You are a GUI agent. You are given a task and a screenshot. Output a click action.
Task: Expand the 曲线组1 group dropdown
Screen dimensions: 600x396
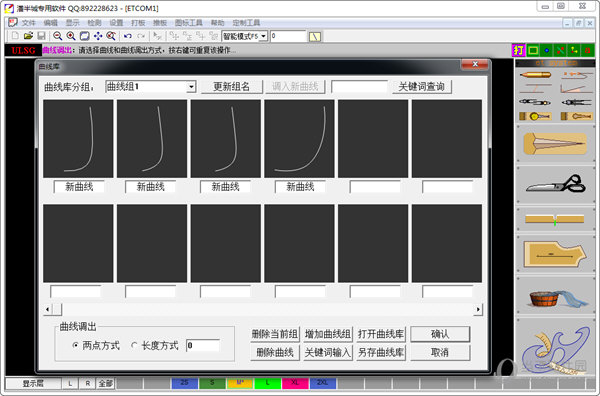[x=191, y=87]
